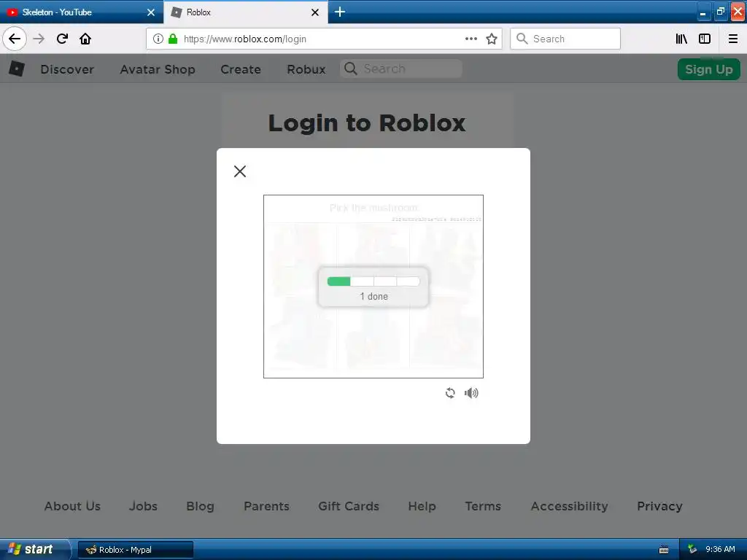Screen dimensions: 747x560
Task: Open the Jobs footer link
Action: pos(143,506)
